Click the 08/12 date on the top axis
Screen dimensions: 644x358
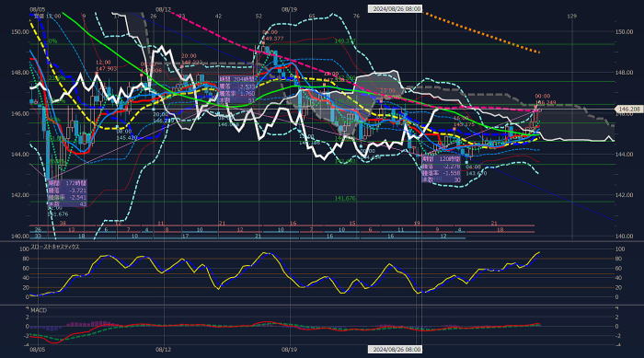[x=163, y=9]
